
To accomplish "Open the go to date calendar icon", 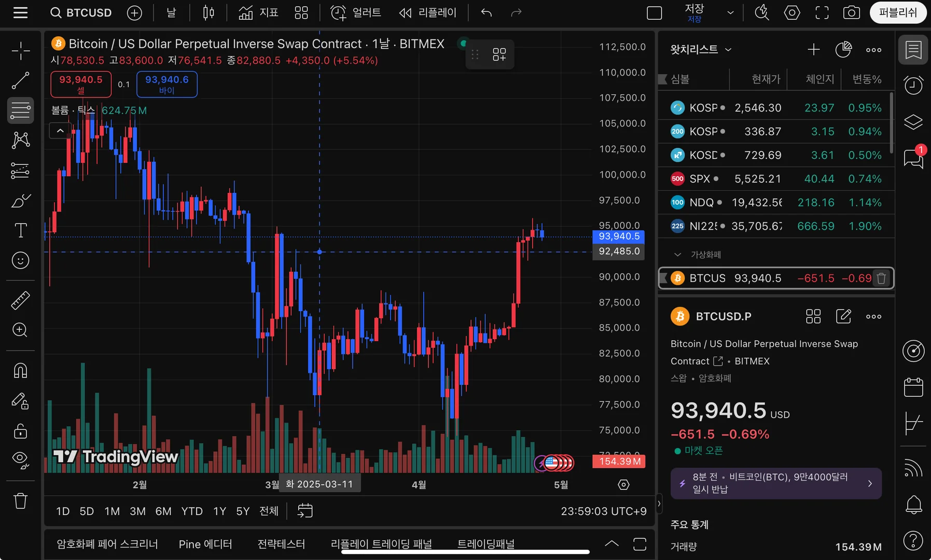I will pos(305,511).
